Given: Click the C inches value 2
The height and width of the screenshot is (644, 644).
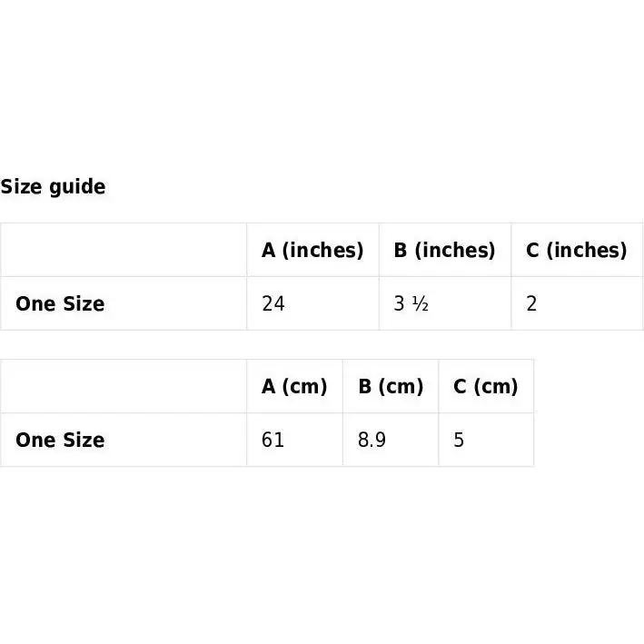Looking at the screenshot, I should point(531,303).
